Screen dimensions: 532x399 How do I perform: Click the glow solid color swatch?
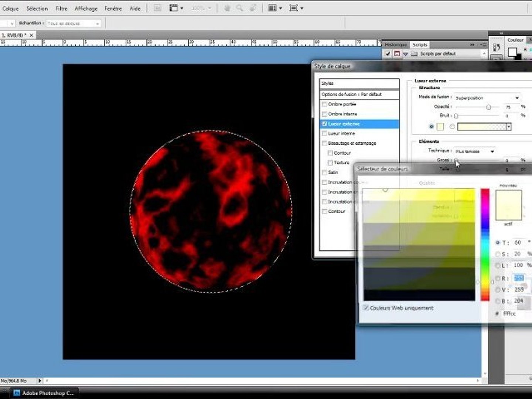440,127
